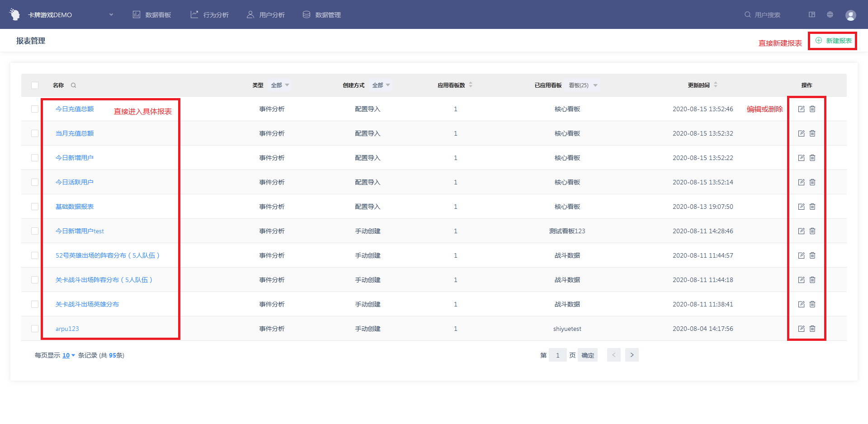The image size is (868, 424).
Task: Open the user avatar icon in top bar
Action: point(850,15)
